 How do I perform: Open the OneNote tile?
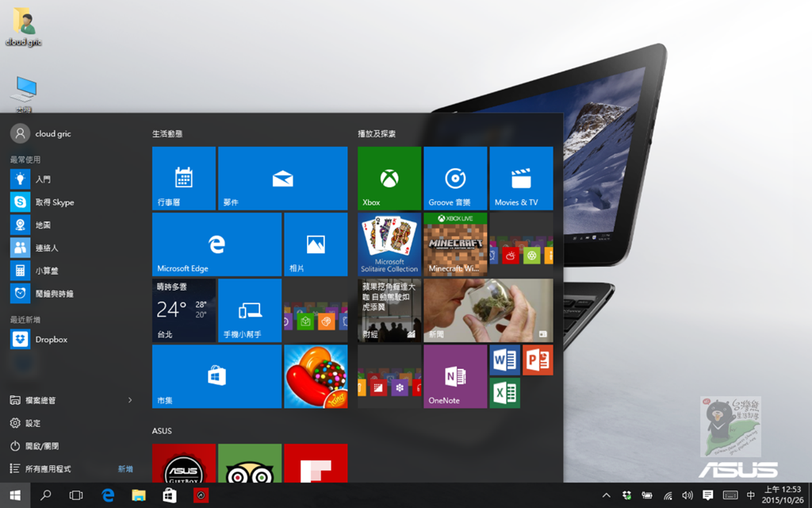pyautogui.click(x=455, y=376)
